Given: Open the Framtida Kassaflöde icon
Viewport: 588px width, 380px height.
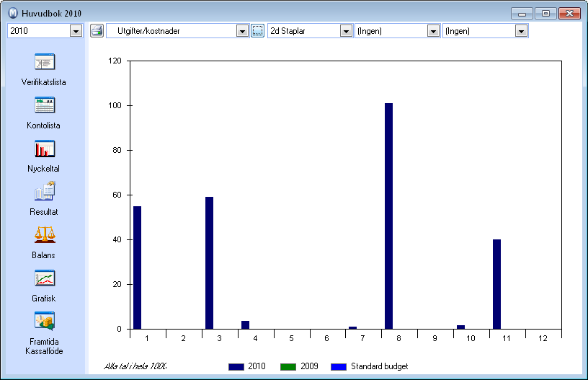Looking at the screenshot, I should (45, 321).
